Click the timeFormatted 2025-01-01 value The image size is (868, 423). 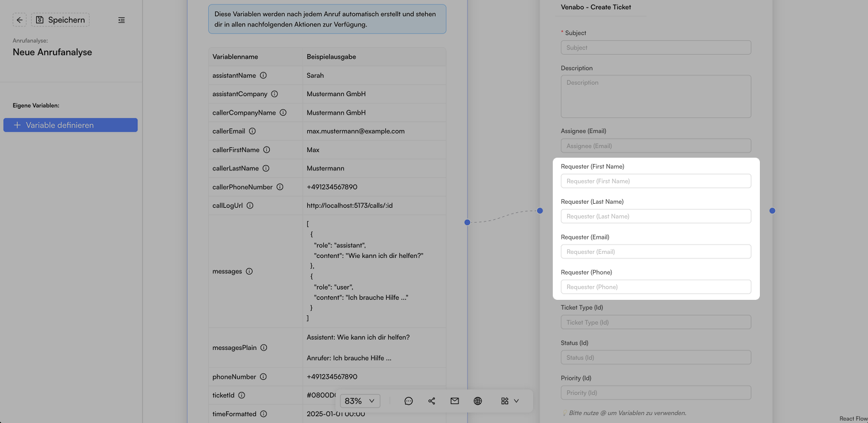point(336,414)
